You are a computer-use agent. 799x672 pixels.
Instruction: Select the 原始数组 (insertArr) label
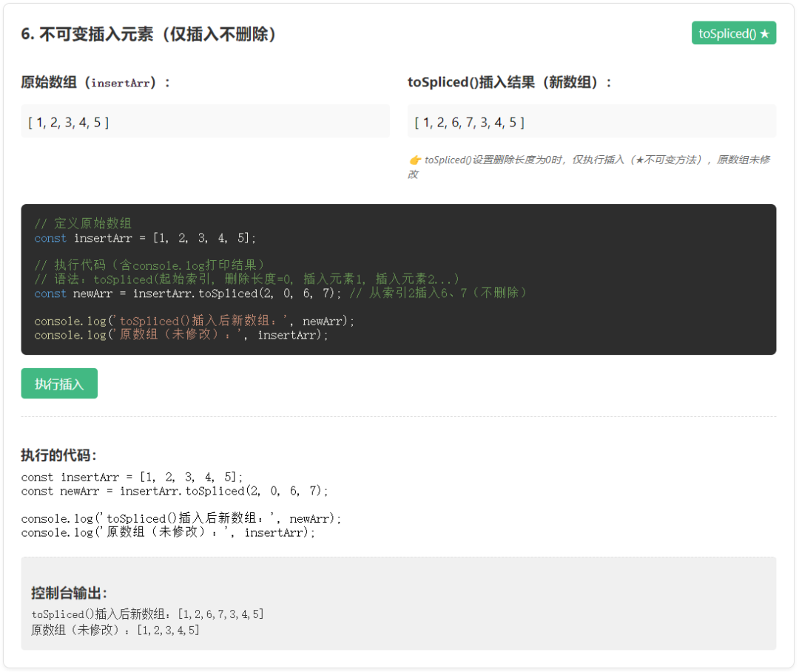95,83
